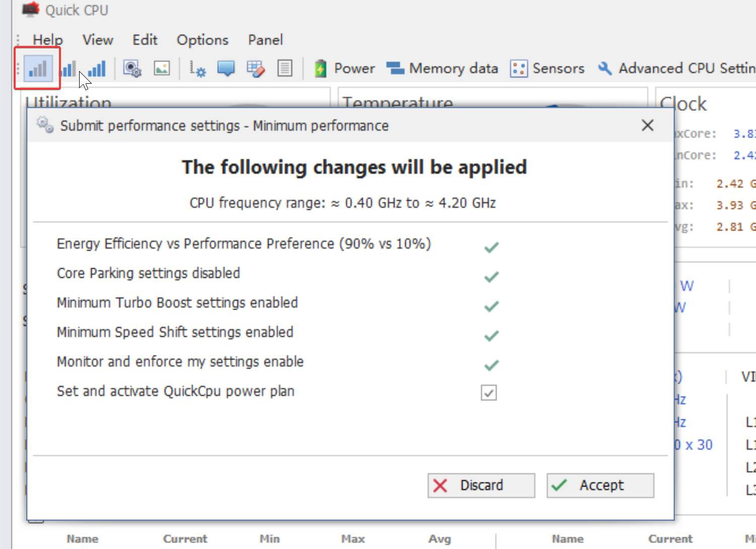
Task: Open the scale settings ruler icon
Action: point(197,69)
